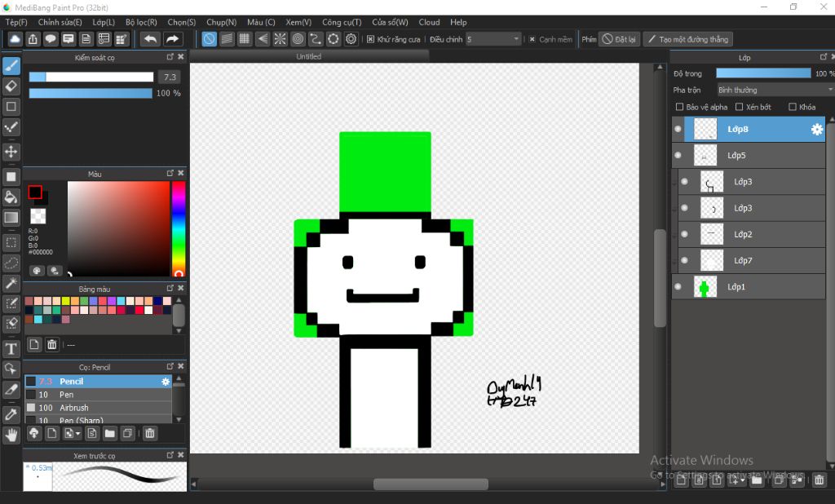Open the Chỉnh sửa(E) menu
This screenshot has width=835, height=504.
pyautogui.click(x=60, y=22)
